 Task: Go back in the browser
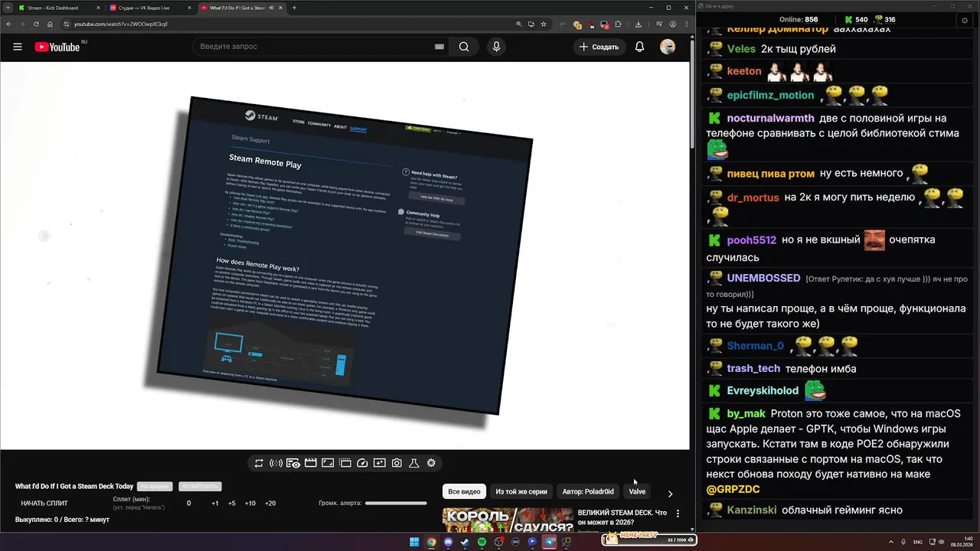pyautogui.click(x=8, y=24)
